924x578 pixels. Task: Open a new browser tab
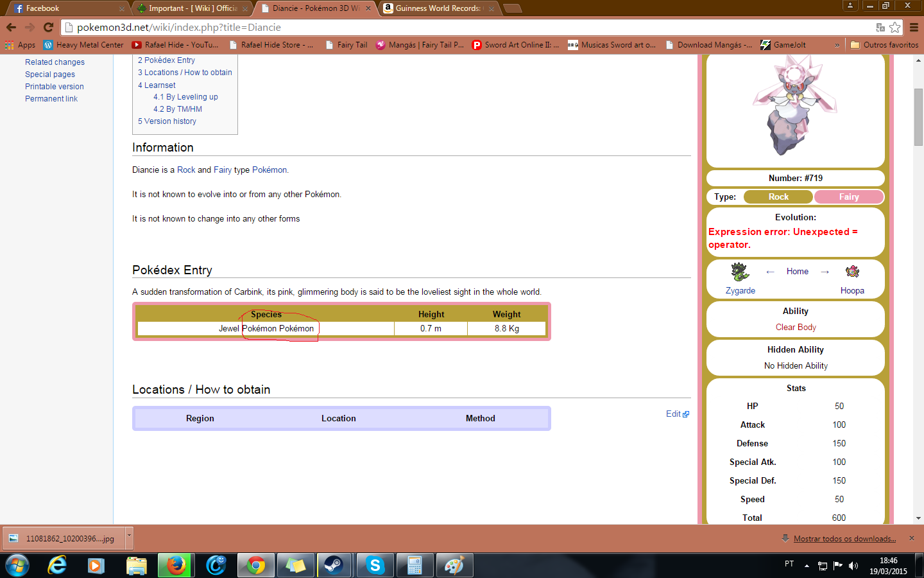point(512,8)
